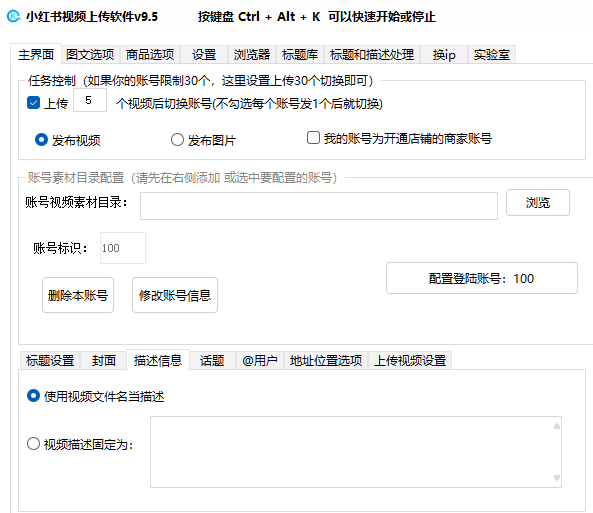Image resolution: width=593 pixels, height=513 pixels.
Task: Open the 换ip tab
Action: coord(444,54)
